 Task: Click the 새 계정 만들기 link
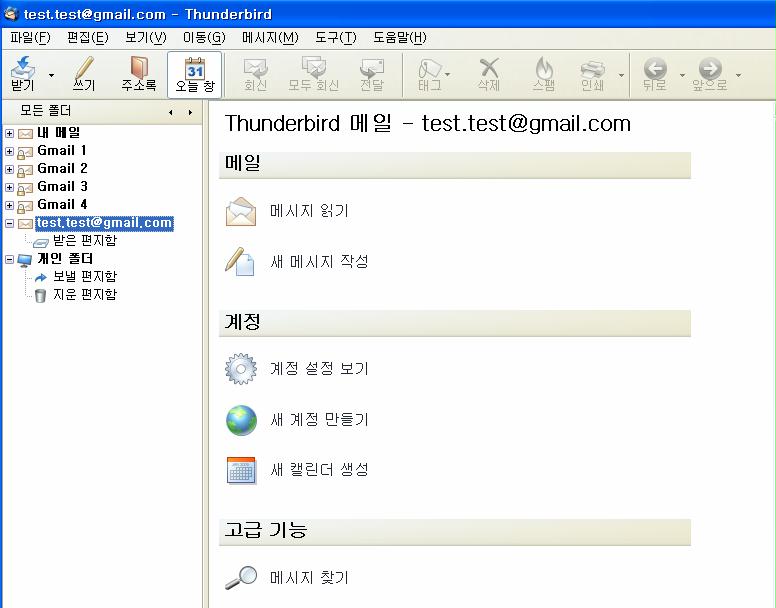[x=319, y=420]
